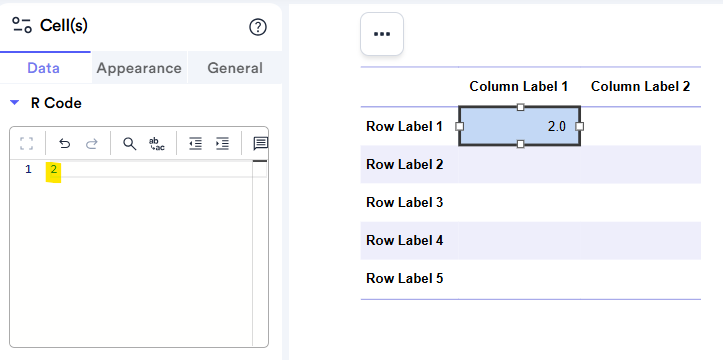Open find and replace tool
723x360 pixels.
coord(157,144)
